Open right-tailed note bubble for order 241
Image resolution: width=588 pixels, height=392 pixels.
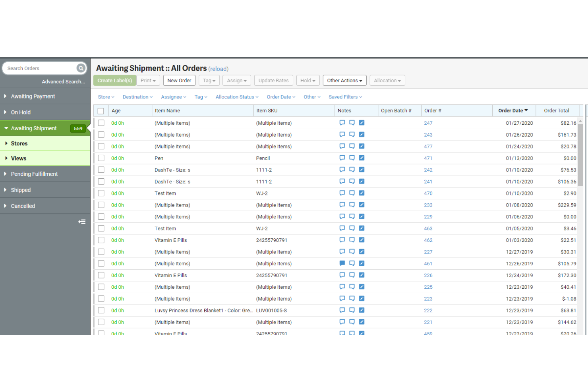tap(352, 182)
